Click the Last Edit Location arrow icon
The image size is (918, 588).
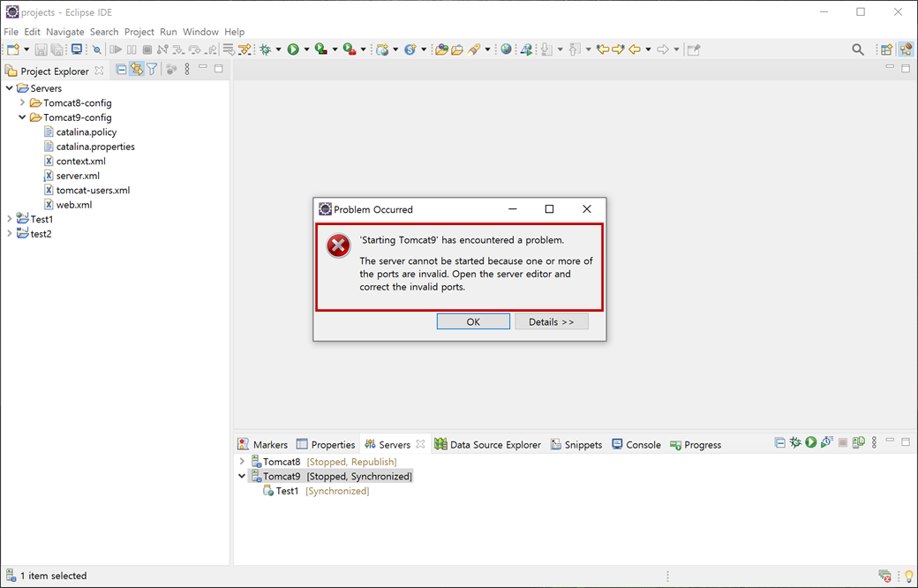[602, 49]
